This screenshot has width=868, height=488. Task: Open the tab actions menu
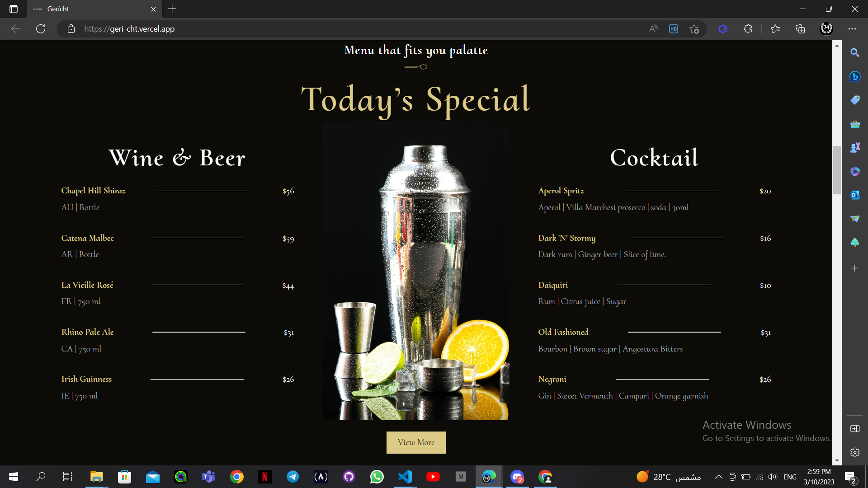14,9
